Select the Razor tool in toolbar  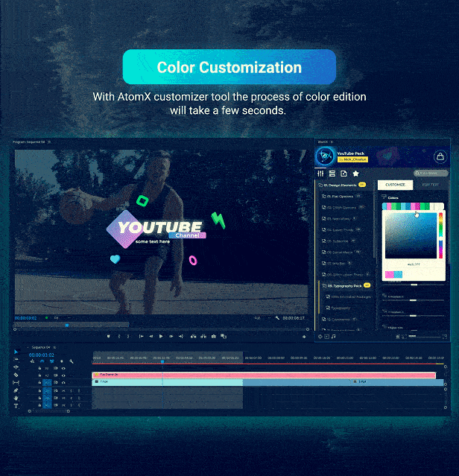coord(16,375)
